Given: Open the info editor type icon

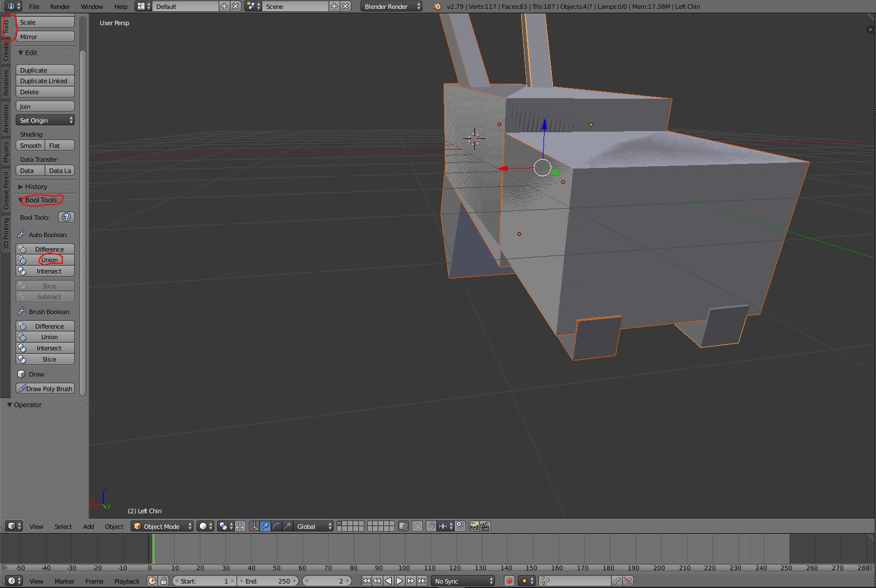Looking at the screenshot, I should pos(14,6).
